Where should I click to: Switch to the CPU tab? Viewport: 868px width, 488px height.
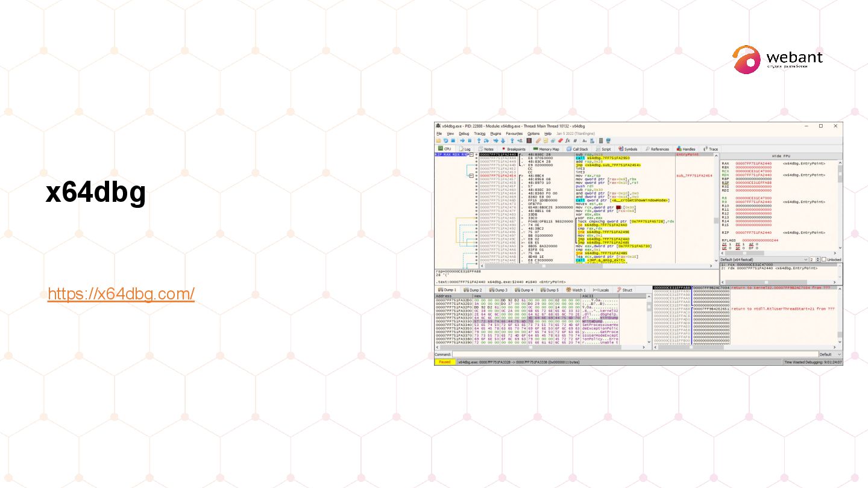pos(445,149)
